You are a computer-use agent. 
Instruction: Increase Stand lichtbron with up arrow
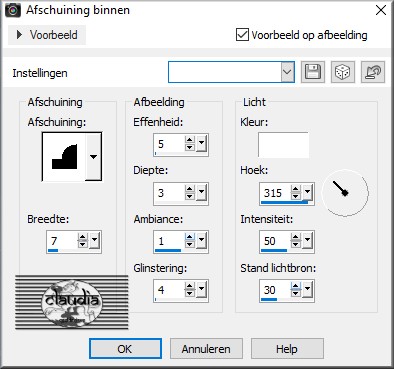tap(295, 286)
